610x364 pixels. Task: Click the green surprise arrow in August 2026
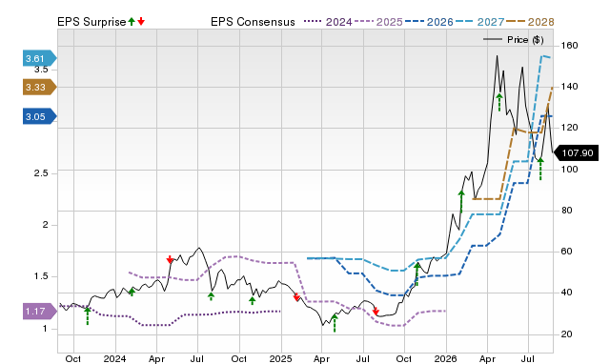point(540,169)
